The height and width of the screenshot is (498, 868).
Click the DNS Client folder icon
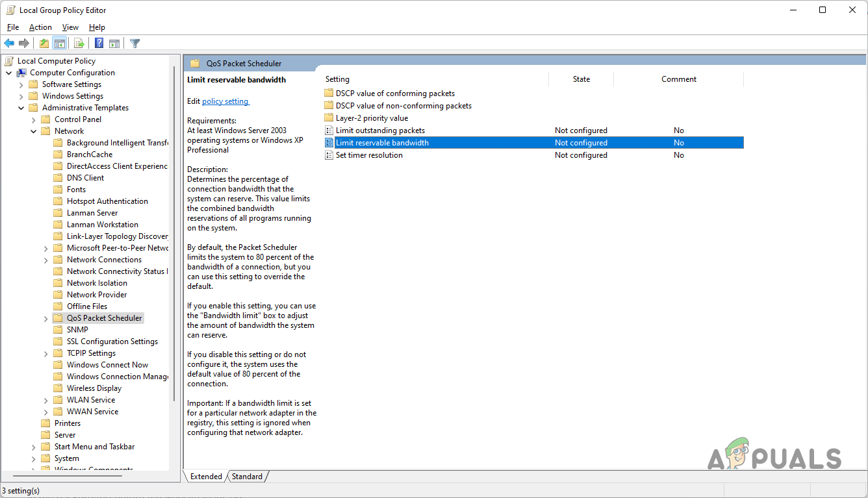pos(58,178)
